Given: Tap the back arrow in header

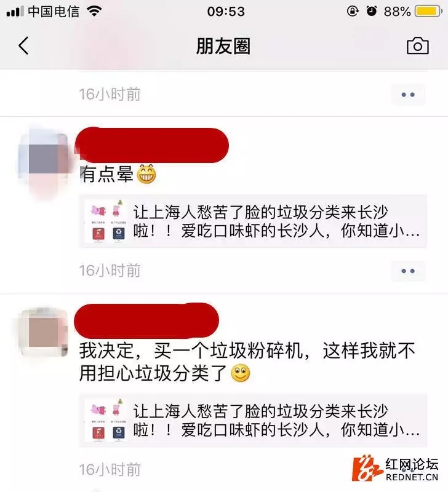Looking at the screenshot, I should click(23, 46).
